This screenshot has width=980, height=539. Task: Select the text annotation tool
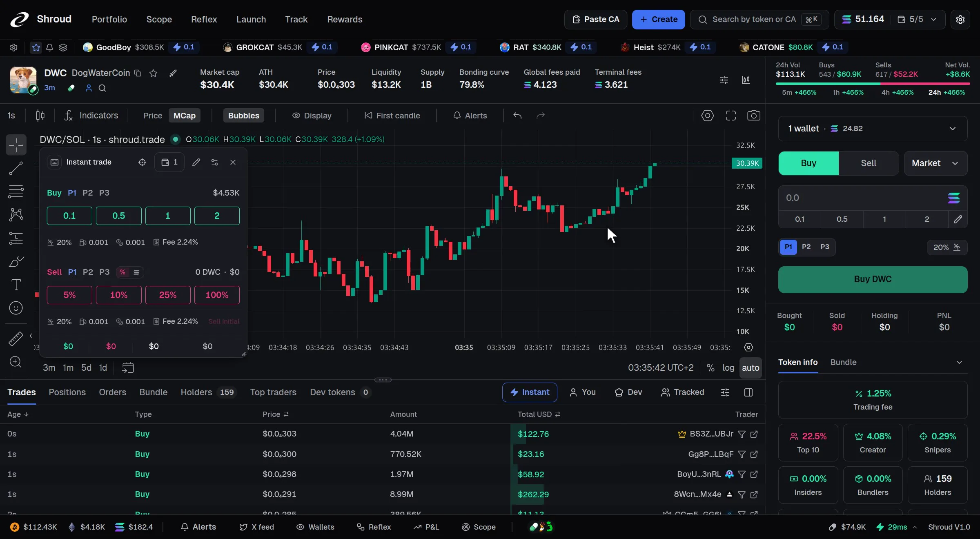coord(16,285)
